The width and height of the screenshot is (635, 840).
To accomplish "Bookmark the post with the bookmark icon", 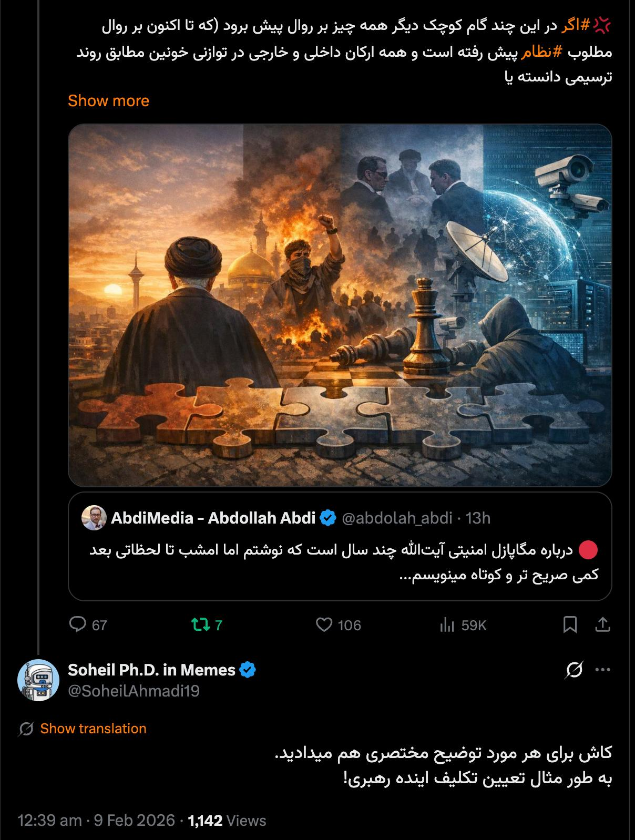I will [570, 624].
